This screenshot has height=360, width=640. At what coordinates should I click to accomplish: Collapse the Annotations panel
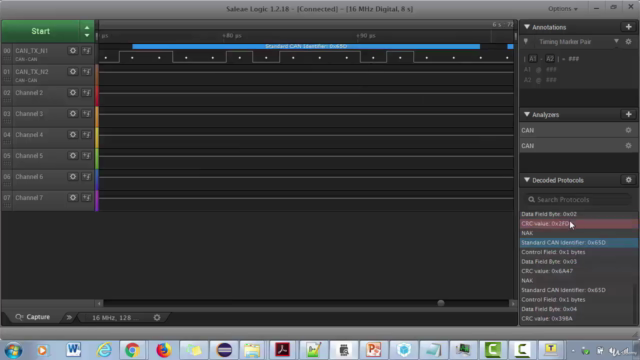(x=527, y=27)
